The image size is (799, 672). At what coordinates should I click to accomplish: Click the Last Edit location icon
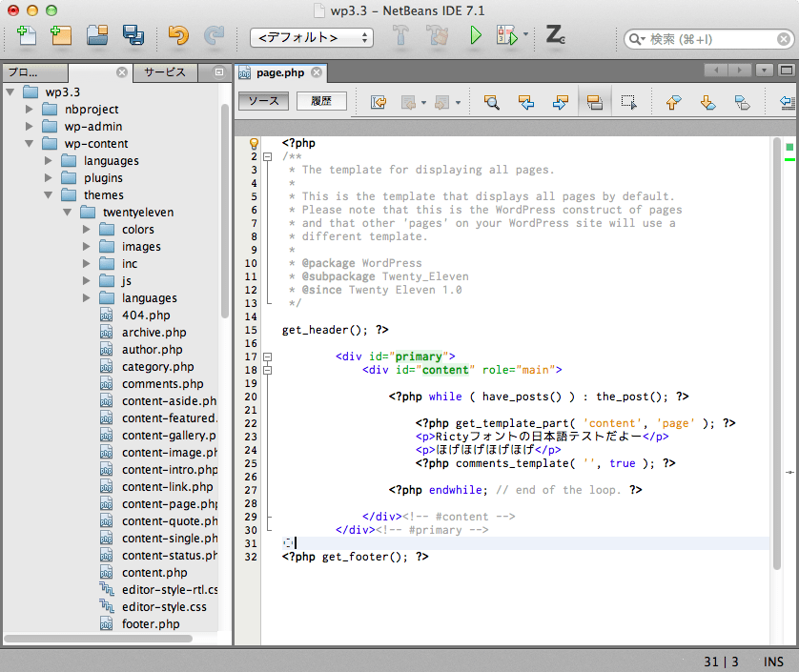[379, 102]
